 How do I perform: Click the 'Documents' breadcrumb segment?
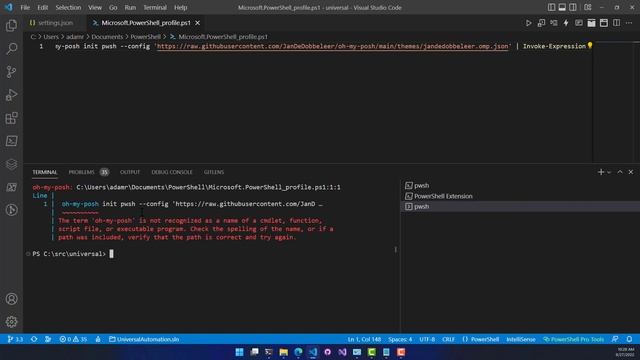pyautogui.click(x=107, y=37)
